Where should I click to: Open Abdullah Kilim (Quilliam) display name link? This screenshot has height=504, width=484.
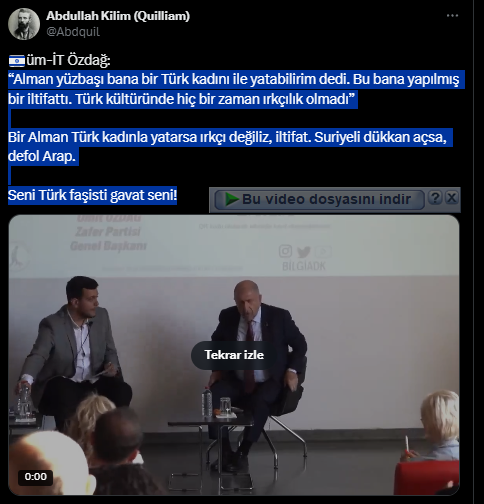(x=118, y=16)
